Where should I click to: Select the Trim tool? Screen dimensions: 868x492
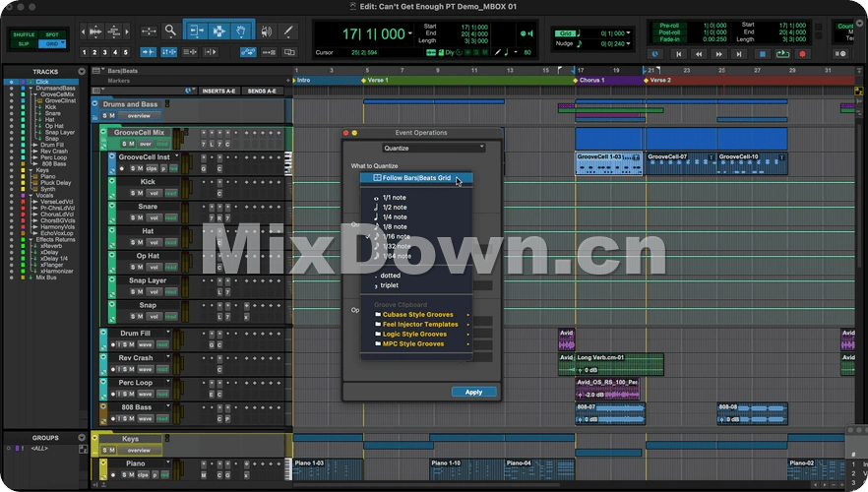coord(195,31)
